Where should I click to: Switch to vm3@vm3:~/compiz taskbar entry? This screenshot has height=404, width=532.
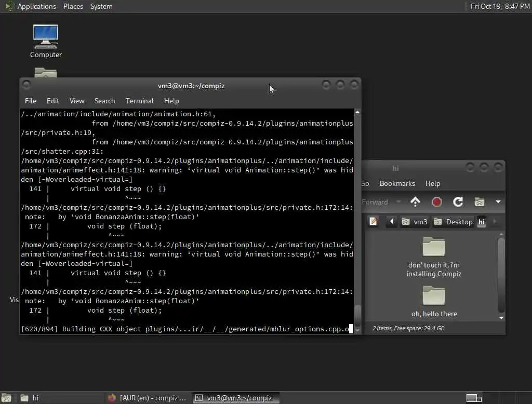click(236, 398)
